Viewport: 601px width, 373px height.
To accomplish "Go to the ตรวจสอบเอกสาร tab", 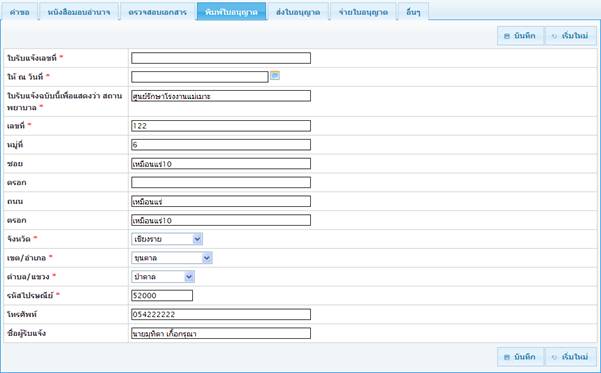I will 158,12.
